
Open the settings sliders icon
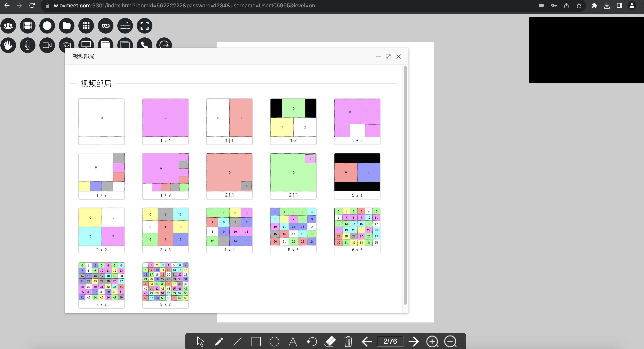(x=125, y=26)
